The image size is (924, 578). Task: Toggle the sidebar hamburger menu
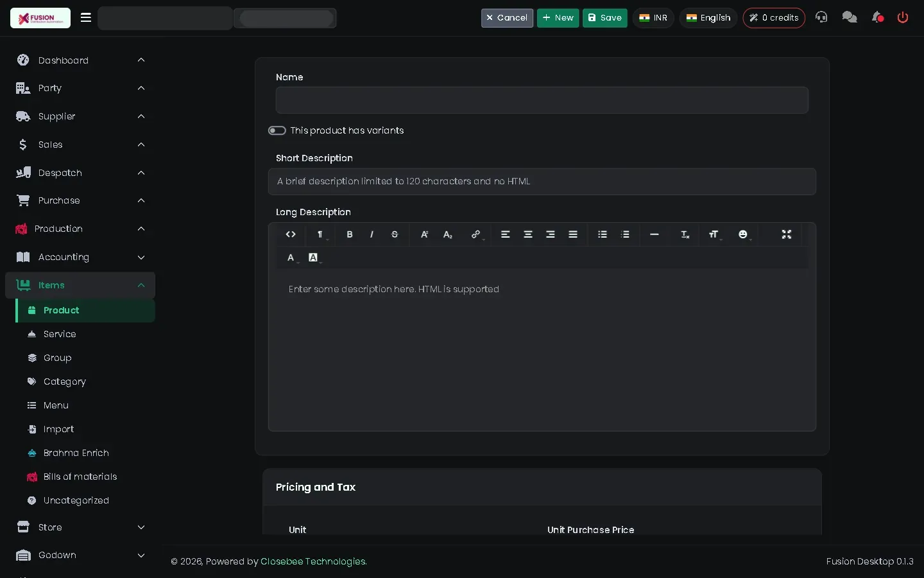tap(86, 17)
